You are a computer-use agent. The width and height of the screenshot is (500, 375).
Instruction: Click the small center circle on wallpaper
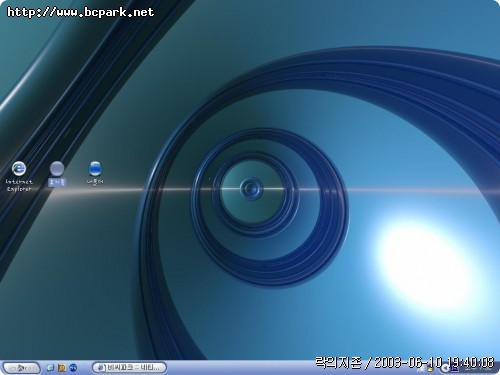251,189
